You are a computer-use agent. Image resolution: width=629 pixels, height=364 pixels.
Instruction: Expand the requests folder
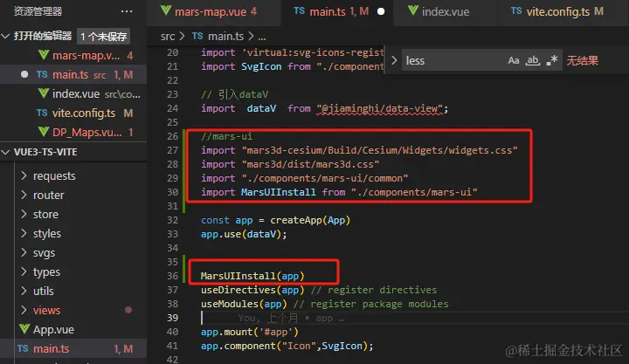point(24,175)
